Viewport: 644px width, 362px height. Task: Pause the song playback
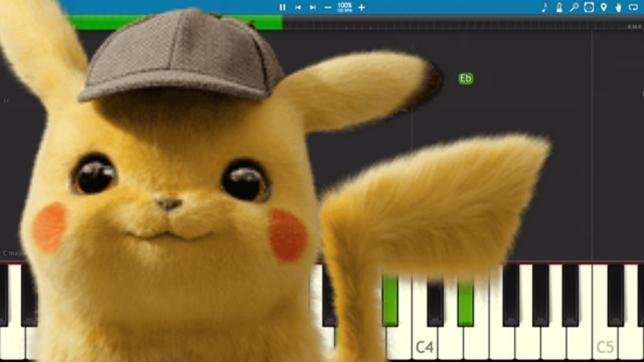click(x=282, y=8)
